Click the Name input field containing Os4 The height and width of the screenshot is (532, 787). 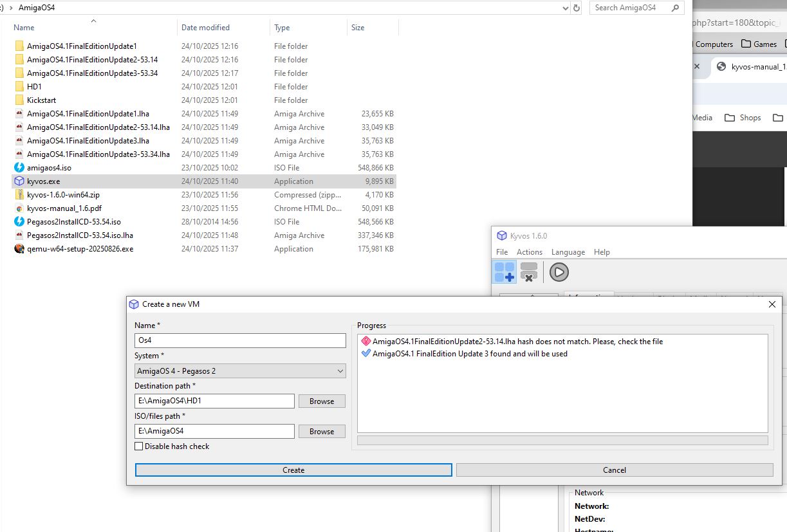(x=240, y=341)
